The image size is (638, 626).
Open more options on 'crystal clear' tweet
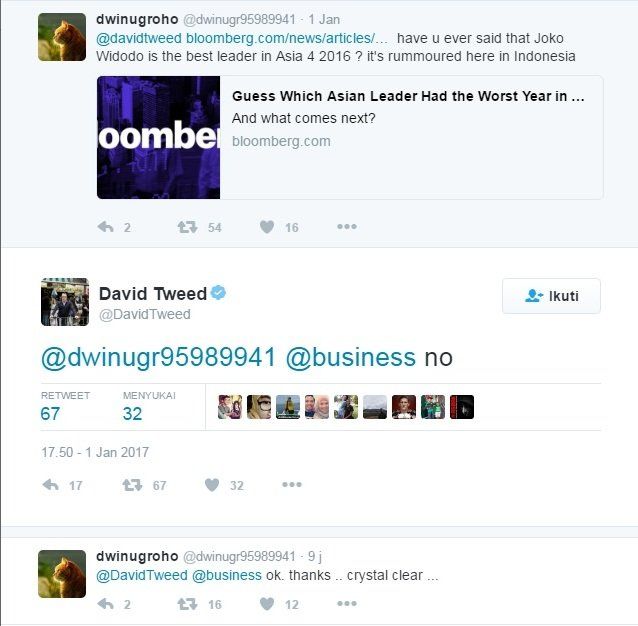coord(347,604)
